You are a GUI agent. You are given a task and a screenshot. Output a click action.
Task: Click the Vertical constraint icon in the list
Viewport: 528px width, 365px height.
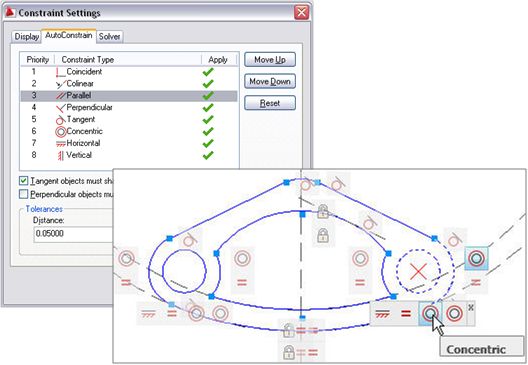point(61,156)
